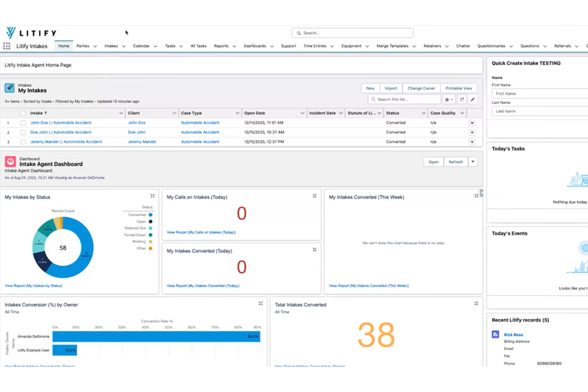Click the Change Owner button

421,88
